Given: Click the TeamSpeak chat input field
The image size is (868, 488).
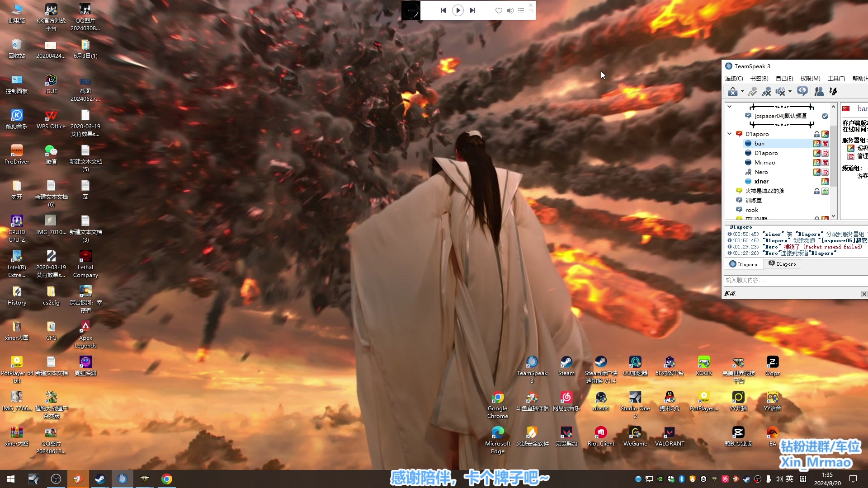Looking at the screenshot, I should 796,281.
